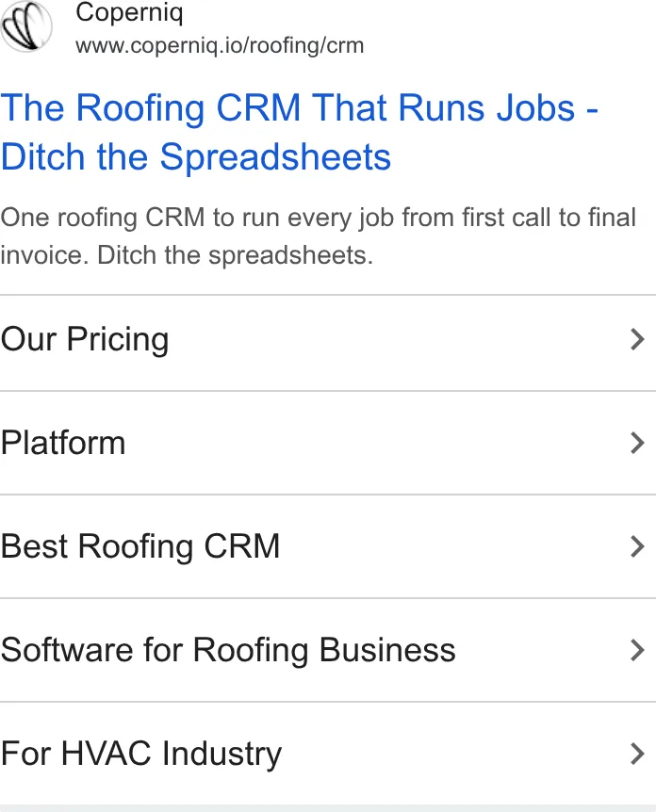Viewport: 656px width, 812px height.
Task: Click the Ditch the Spreadsheets headline line
Action: coord(196,157)
